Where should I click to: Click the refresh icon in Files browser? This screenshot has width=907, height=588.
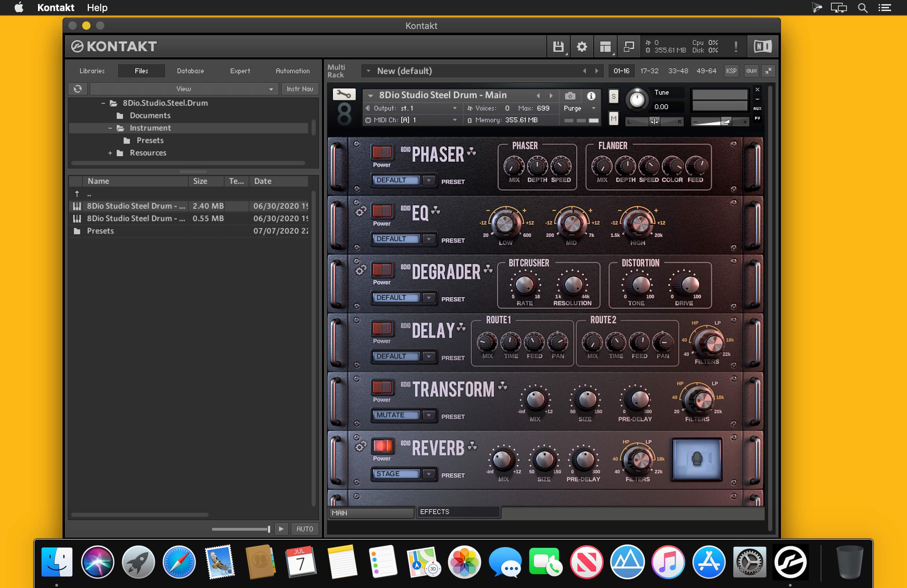click(x=78, y=89)
